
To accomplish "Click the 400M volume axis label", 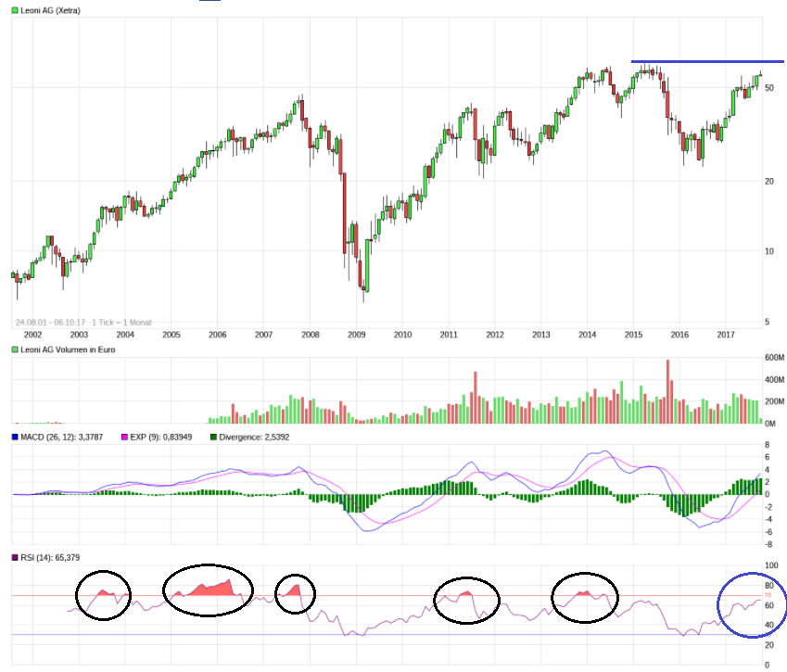I will pyautogui.click(x=774, y=379).
